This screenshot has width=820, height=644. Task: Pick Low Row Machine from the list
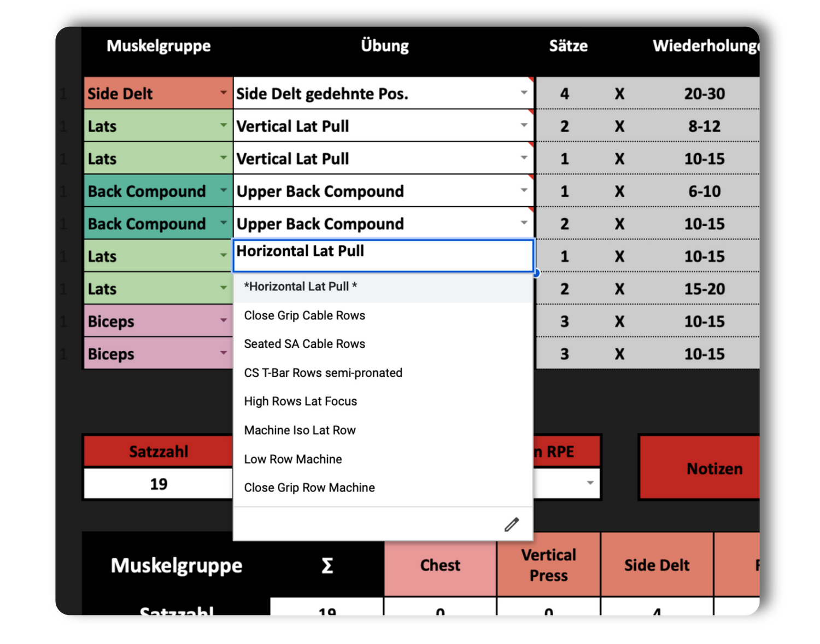tap(293, 459)
